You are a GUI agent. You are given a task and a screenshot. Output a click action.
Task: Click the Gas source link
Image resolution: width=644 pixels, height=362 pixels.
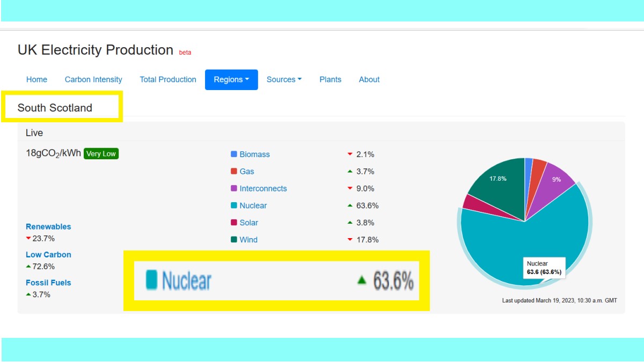[x=247, y=172]
